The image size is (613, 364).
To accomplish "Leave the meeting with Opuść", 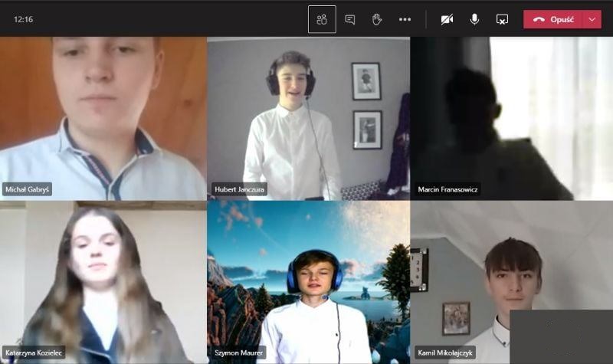I will point(553,19).
